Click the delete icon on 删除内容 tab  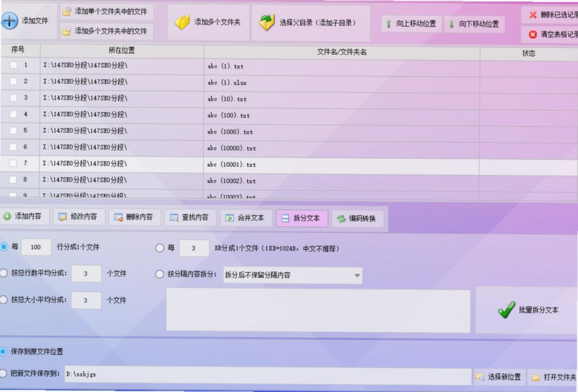click(118, 217)
